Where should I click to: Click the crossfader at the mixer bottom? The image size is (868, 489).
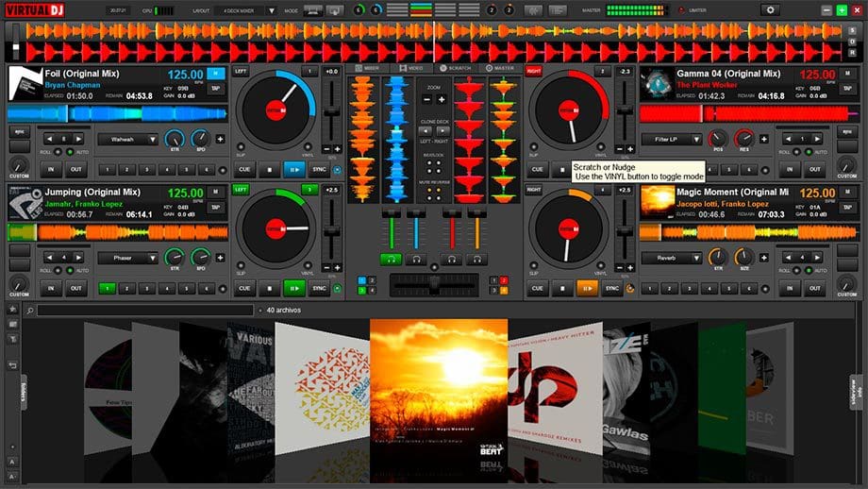click(434, 286)
